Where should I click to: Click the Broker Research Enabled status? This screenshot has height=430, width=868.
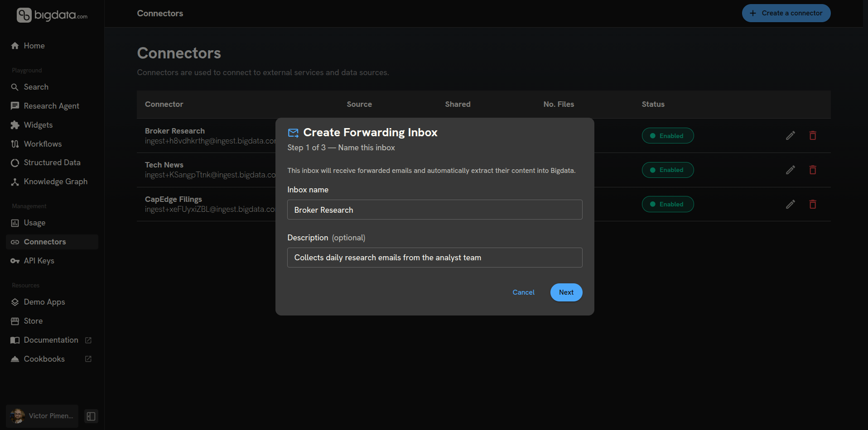tap(668, 136)
